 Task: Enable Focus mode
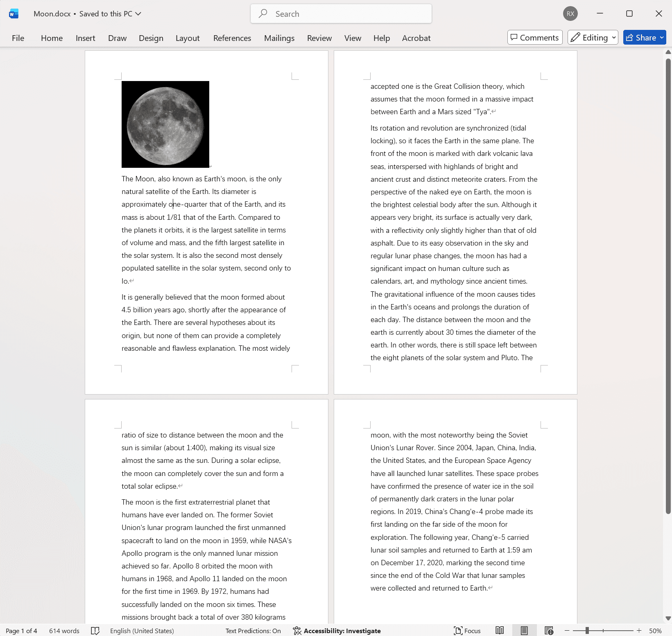coord(467,631)
